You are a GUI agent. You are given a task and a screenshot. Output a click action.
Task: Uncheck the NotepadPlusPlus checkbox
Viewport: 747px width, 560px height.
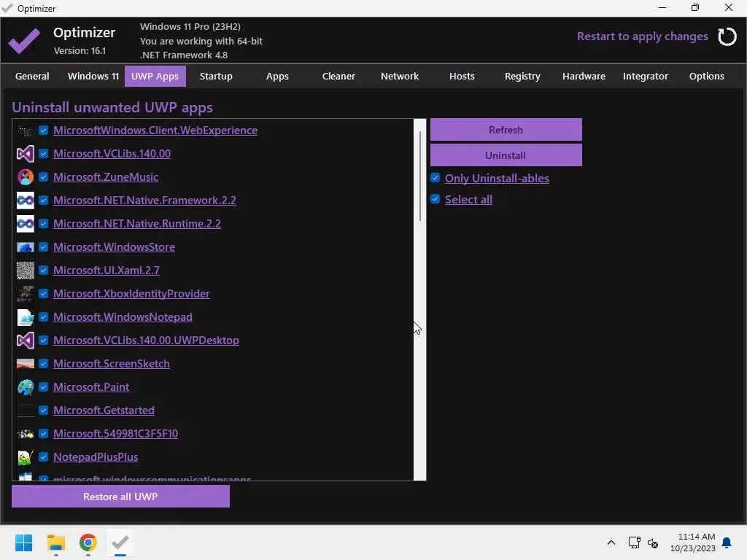[43, 457]
